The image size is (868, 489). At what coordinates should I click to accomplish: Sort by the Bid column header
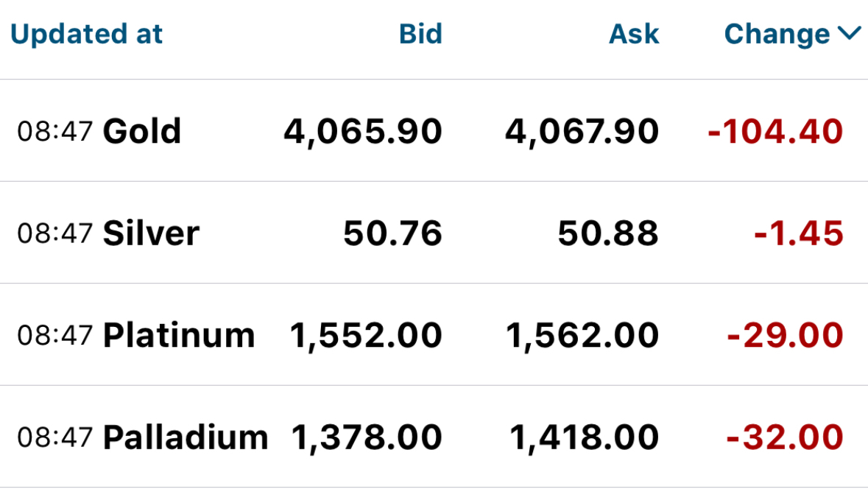[420, 35]
